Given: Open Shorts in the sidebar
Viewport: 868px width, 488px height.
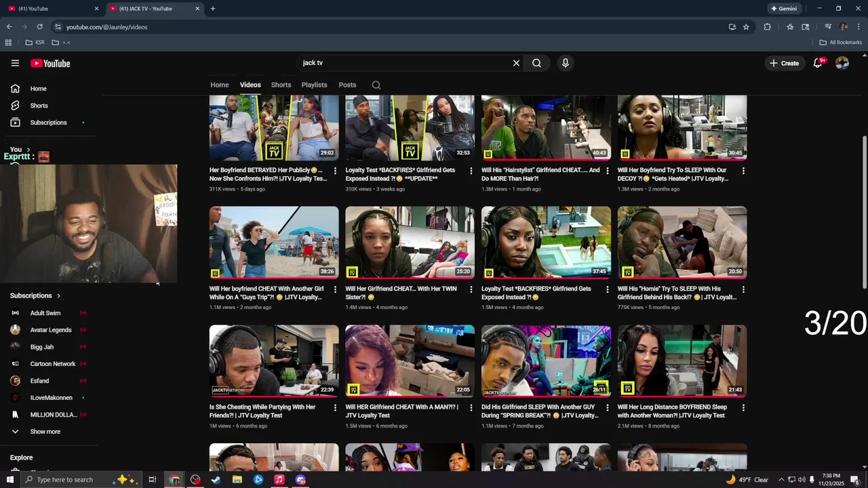Looking at the screenshot, I should click(x=39, y=106).
